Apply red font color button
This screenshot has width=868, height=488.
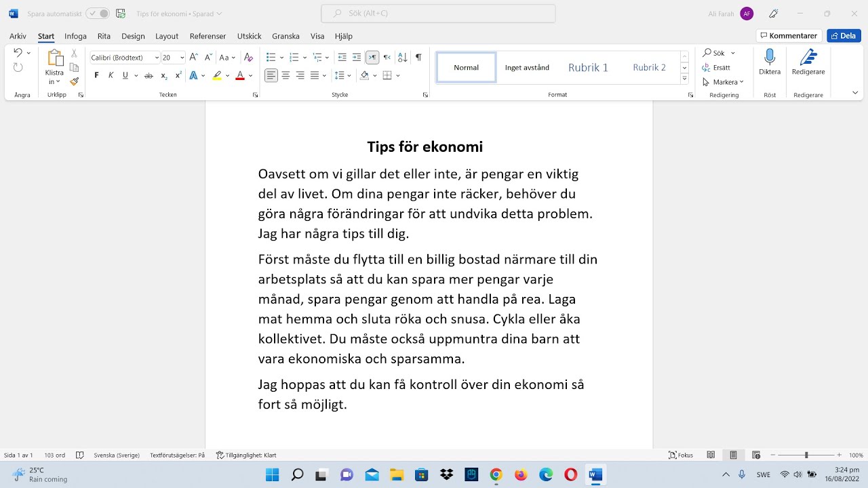[239, 76]
